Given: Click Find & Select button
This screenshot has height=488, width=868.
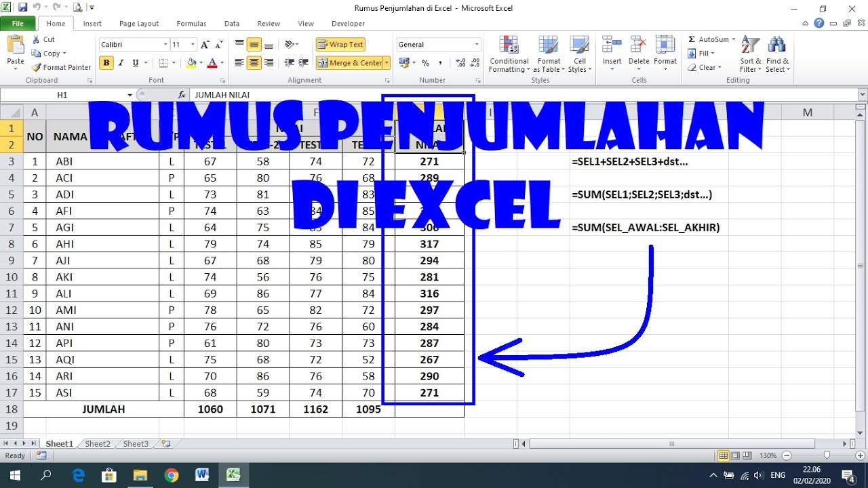Looking at the screenshot, I should [778, 54].
